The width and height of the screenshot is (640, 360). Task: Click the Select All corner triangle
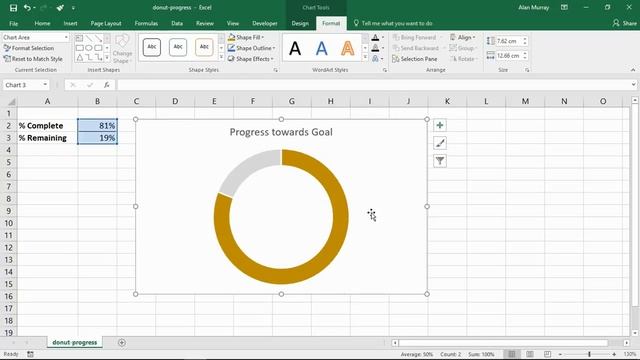(x=11, y=102)
